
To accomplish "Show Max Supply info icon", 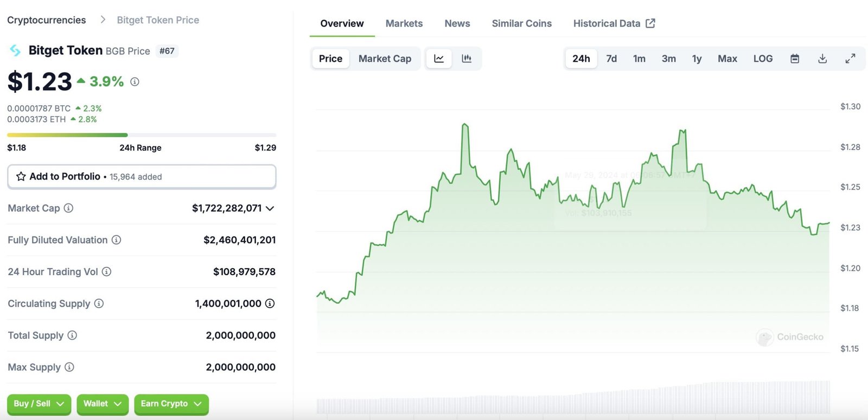I will point(69,367).
